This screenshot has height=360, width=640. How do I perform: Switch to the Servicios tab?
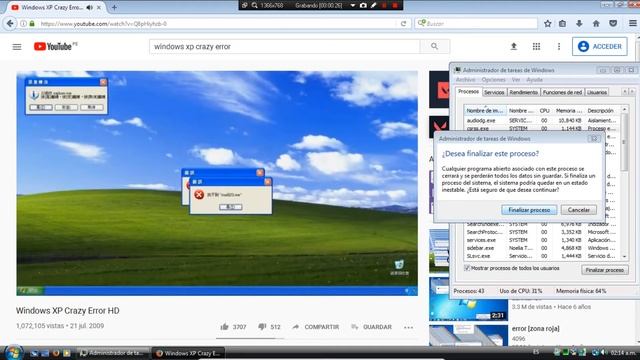click(x=494, y=92)
